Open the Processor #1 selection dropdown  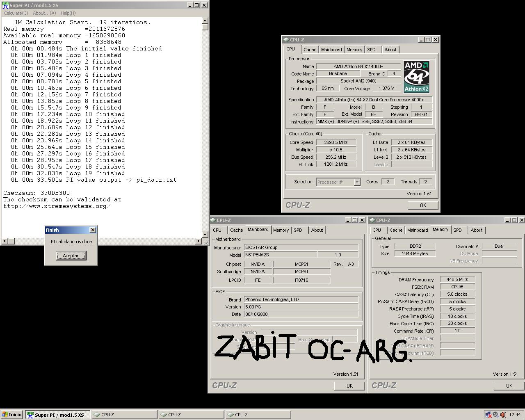point(357,182)
